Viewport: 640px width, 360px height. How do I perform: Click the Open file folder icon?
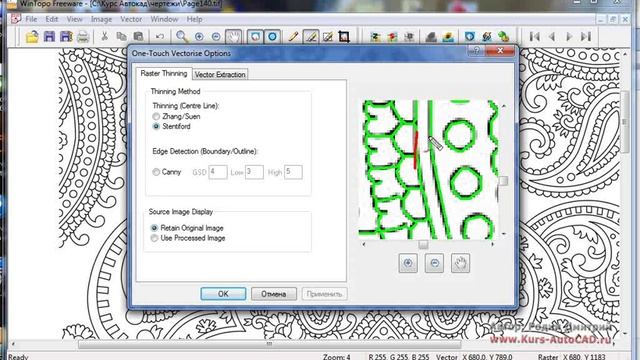click(32, 37)
